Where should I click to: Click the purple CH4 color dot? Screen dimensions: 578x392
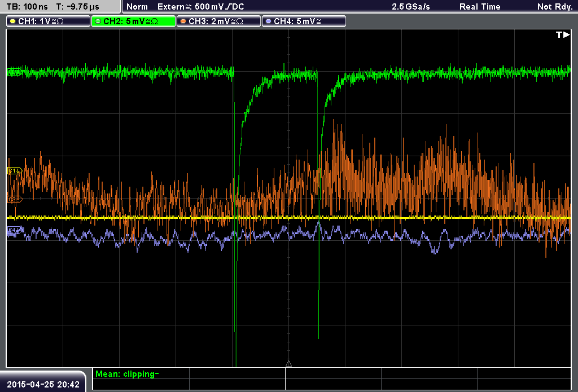click(268, 21)
